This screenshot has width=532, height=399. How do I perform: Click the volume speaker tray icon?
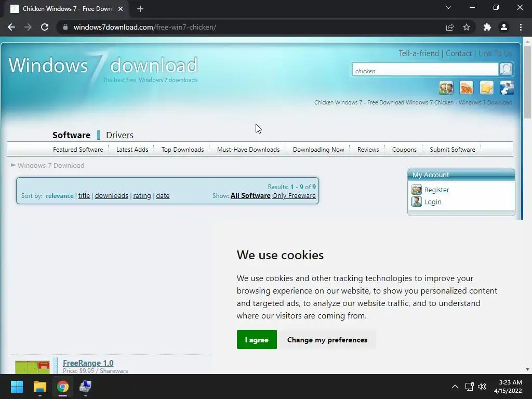pyautogui.click(x=482, y=387)
